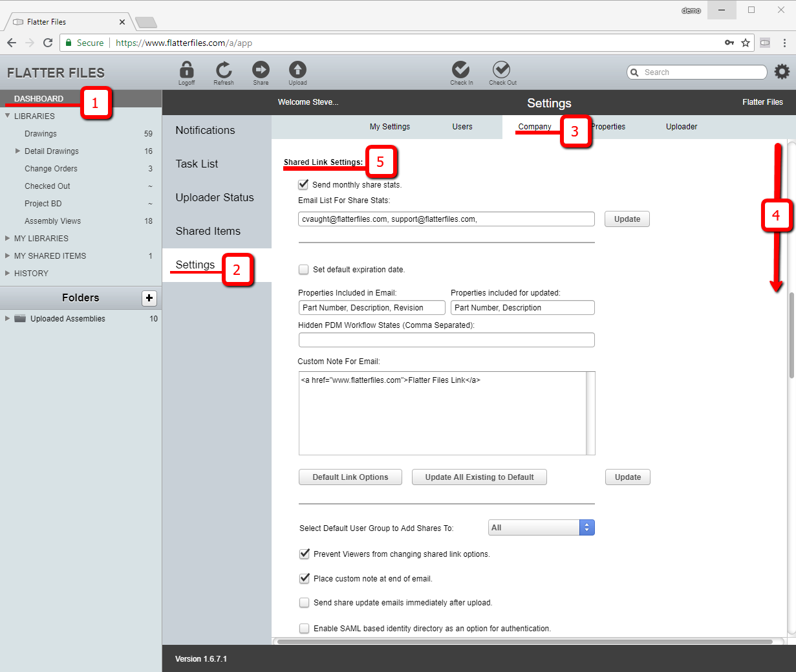This screenshot has height=672, width=796.
Task: Click Update All Existing to Default button
Action: click(x=479, y=477)
